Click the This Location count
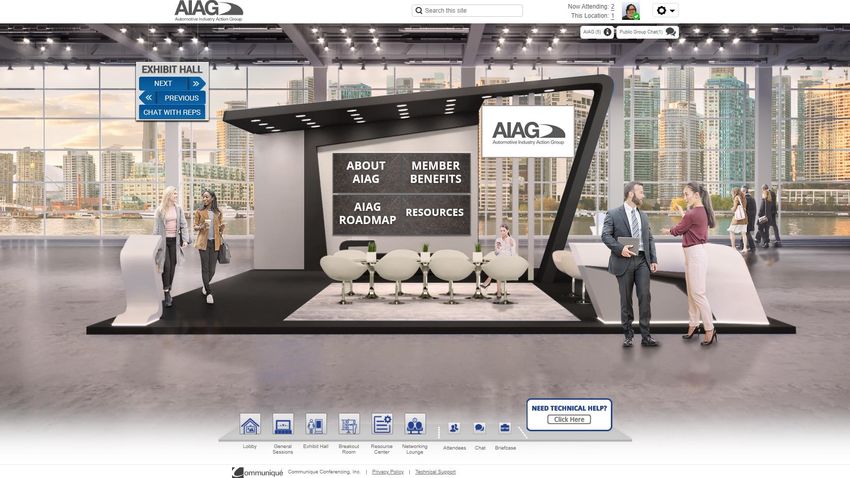Viewport: 850px width, 478px height. [613, 16]
